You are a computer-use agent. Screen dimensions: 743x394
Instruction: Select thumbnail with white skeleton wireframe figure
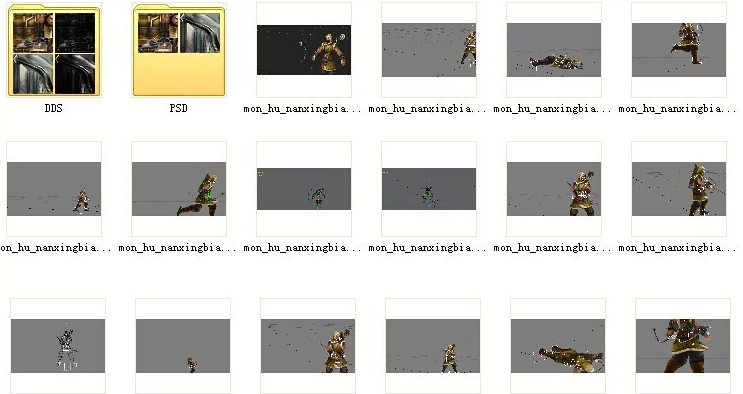(x=58, y=346)
